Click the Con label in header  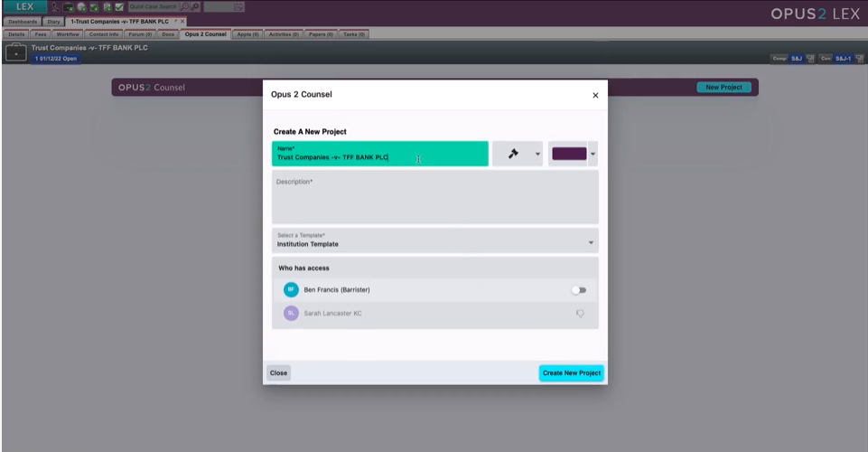(826, 58)
